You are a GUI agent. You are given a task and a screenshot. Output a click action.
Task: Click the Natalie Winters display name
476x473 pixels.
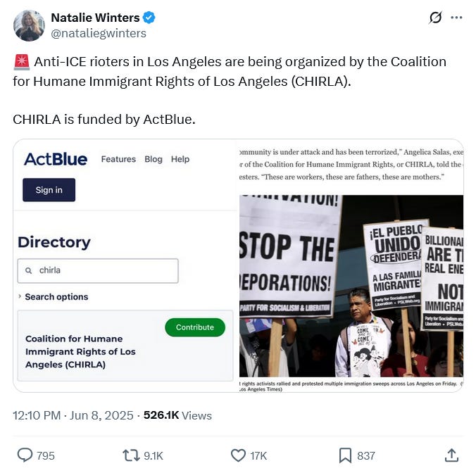[95, 18]
